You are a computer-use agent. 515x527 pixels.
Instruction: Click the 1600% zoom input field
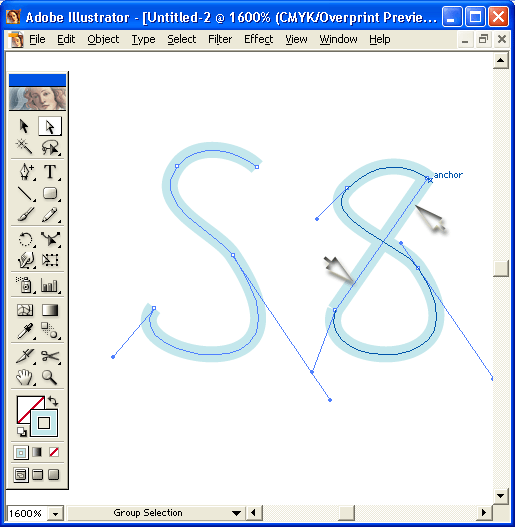click(x=28, y=514)
